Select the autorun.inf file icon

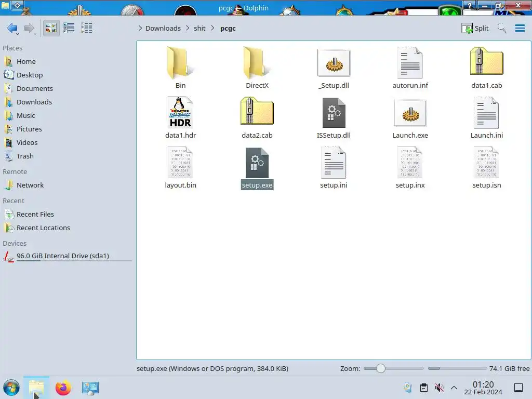[410, 63]
